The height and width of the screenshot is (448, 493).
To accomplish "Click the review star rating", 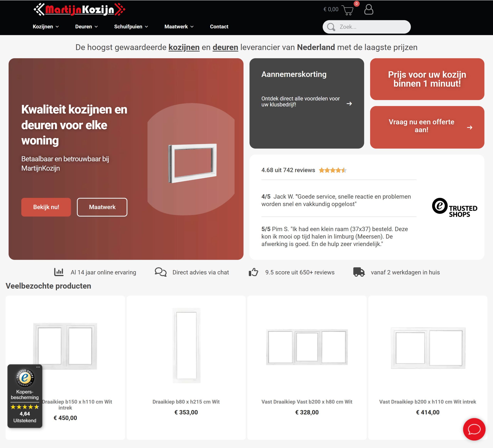I will pyautogui.click(x=333, y=170).
